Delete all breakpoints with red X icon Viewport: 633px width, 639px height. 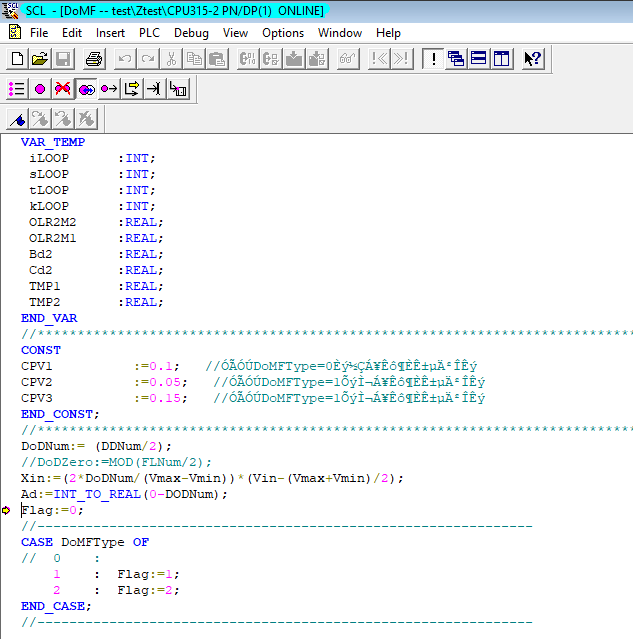pos(63,89)
